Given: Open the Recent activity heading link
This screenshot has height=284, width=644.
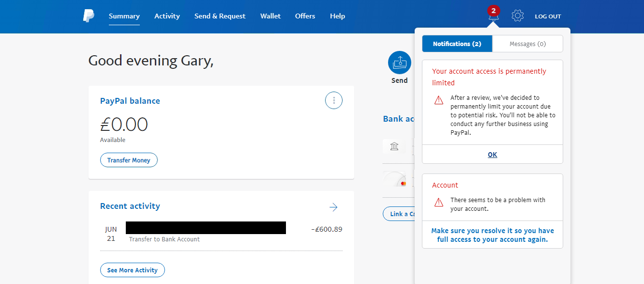Looking at the screenshot, I should tap(130, 206).
